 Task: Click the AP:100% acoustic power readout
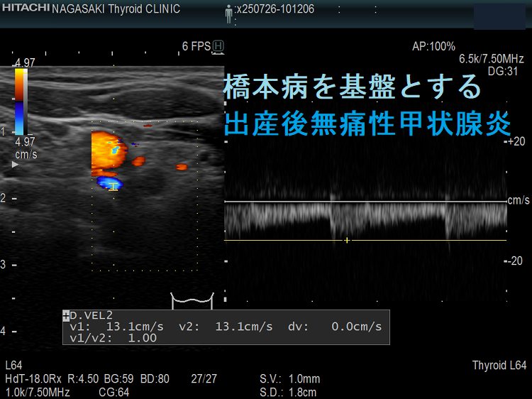coord(433,46)
